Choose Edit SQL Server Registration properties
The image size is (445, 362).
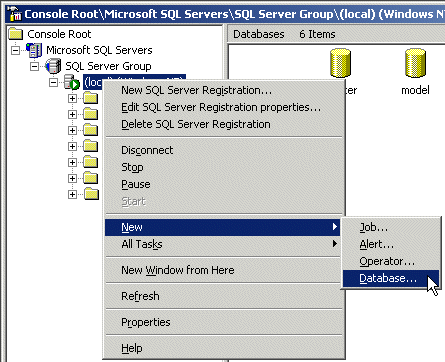223,107
